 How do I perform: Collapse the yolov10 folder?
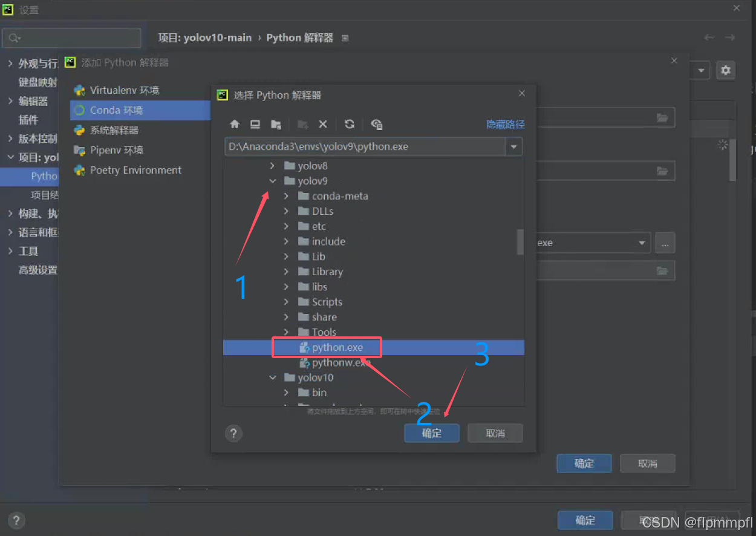[x=272, y=377]
